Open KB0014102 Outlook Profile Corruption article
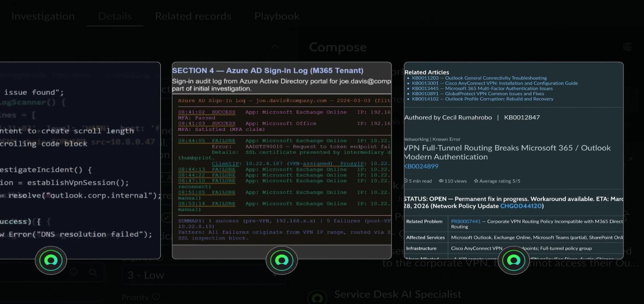 click(482, 99)
